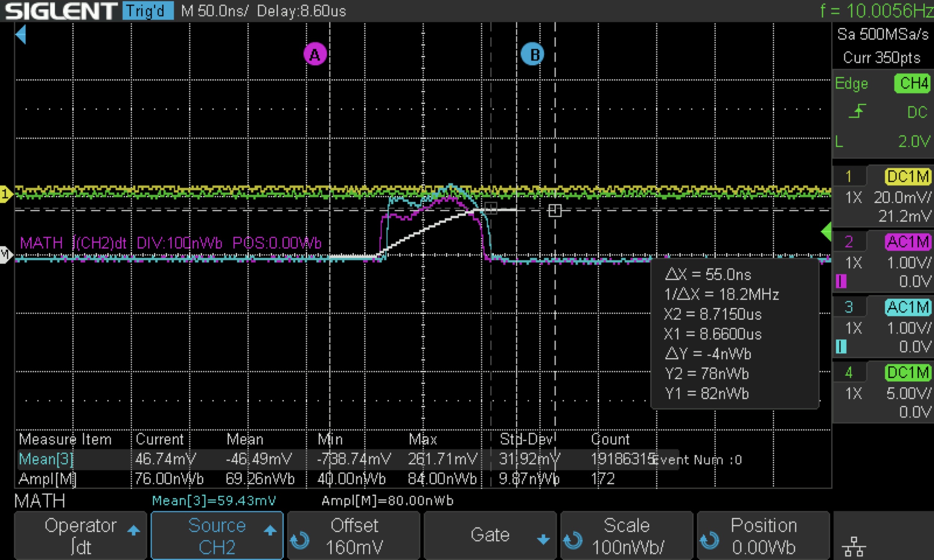This screenshot has width=934, height=560.
Task: Click the magenta cursor A marker
Action: 315,54
